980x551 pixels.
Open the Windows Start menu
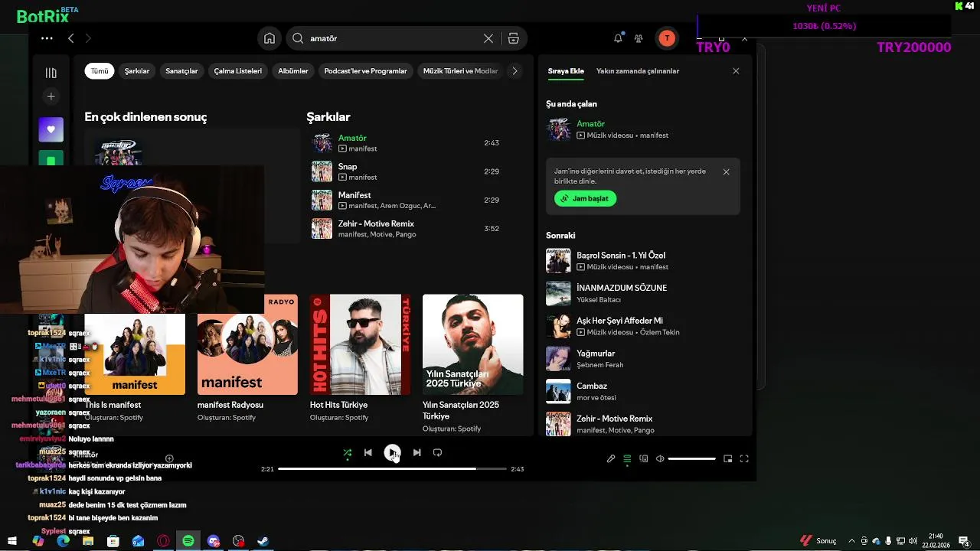tap(13, 541)
